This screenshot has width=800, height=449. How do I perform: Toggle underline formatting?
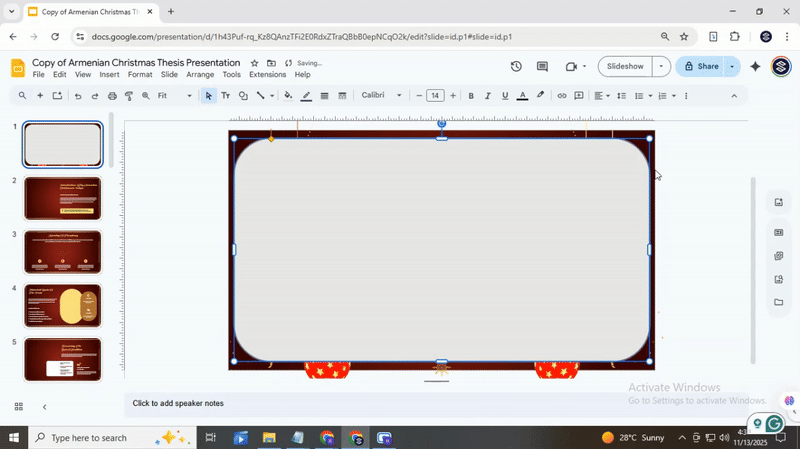coord(505,96)
